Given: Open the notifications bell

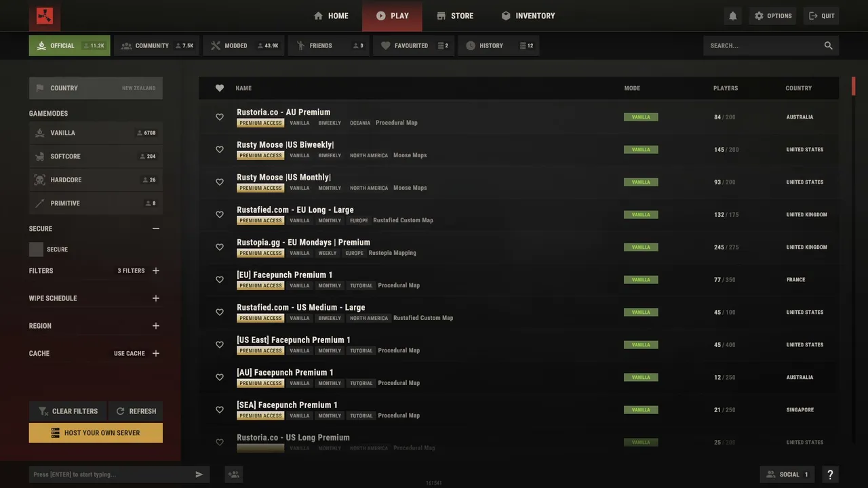Looking at the screenshot, I should (732, 16).
